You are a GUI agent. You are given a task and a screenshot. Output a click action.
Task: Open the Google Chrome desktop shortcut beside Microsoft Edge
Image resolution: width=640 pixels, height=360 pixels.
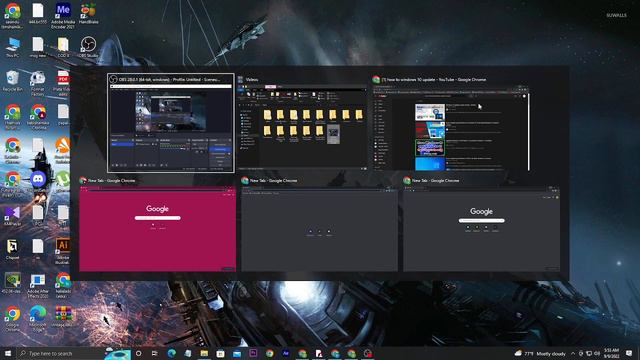(12, 318)
